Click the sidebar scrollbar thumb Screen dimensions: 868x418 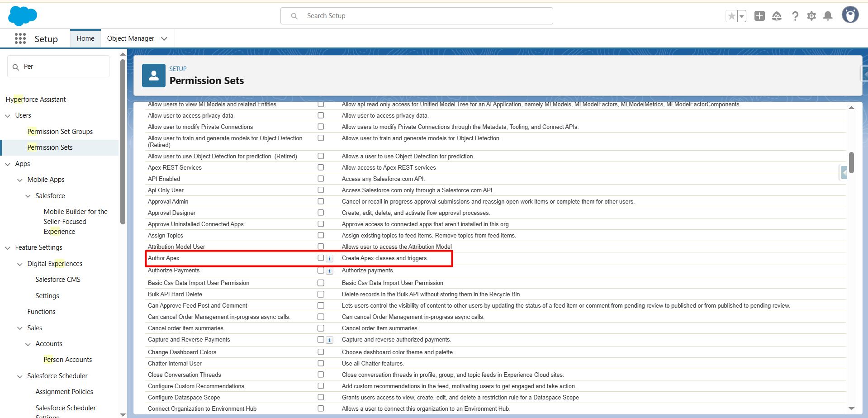pyautogui.click(x=123, y=142)
